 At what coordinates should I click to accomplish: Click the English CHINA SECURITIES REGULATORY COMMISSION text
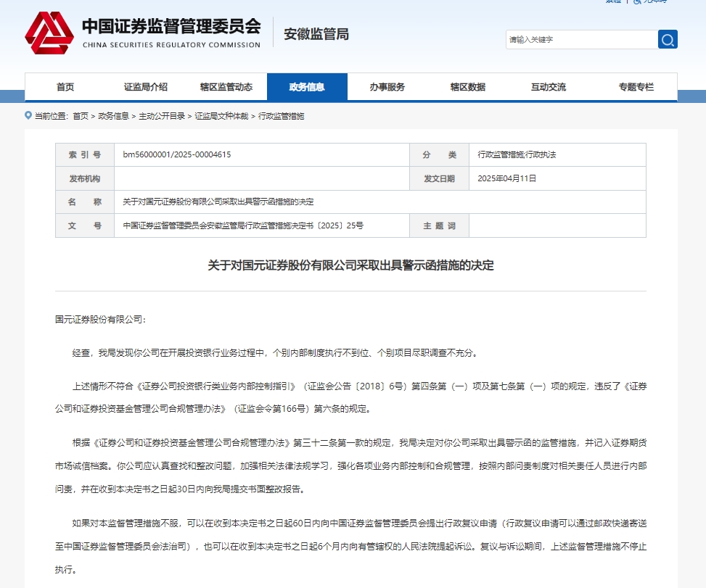pyautogui.click(x=171, y=45)
